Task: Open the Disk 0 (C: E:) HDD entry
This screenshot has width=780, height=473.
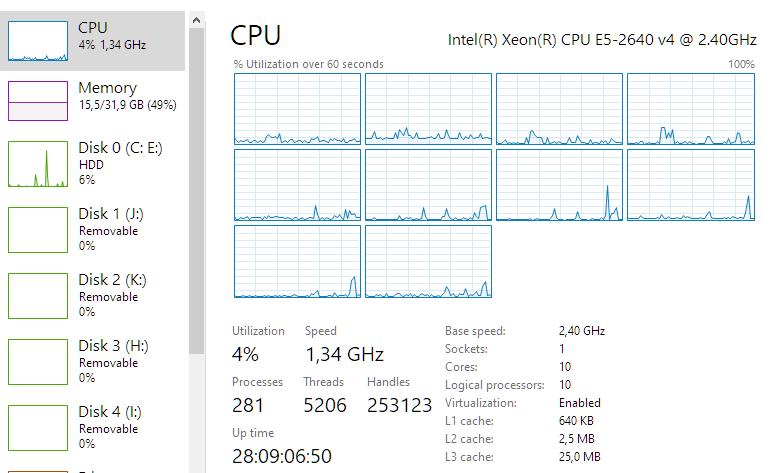Action: [x=120, y=163]
